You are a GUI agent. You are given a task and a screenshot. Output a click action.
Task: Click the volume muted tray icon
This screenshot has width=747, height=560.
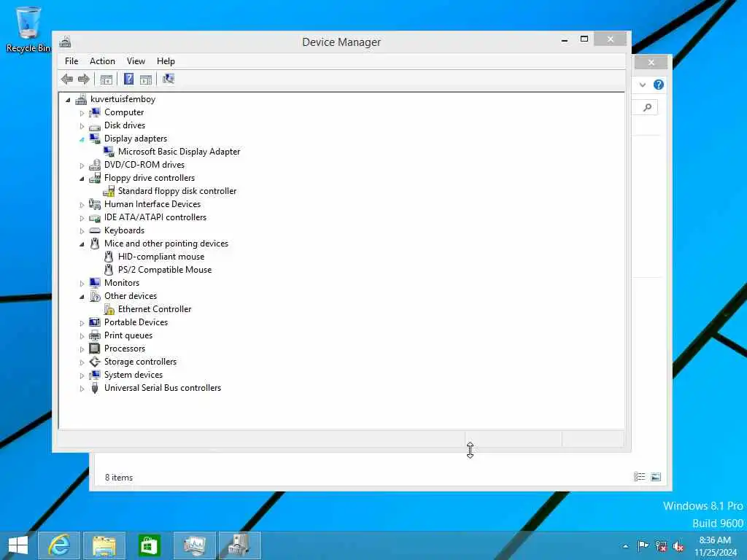tap(678, 546)
